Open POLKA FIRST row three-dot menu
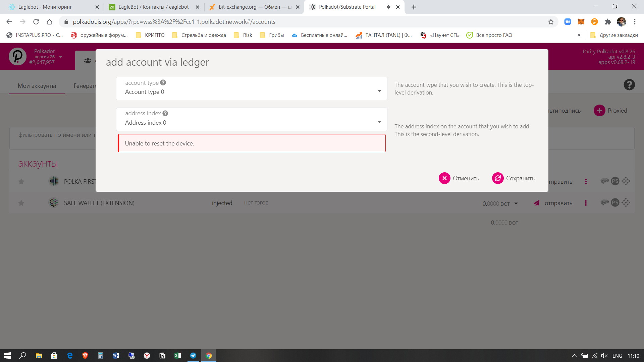Screen dimensions: 644x362 click(586, 182)
